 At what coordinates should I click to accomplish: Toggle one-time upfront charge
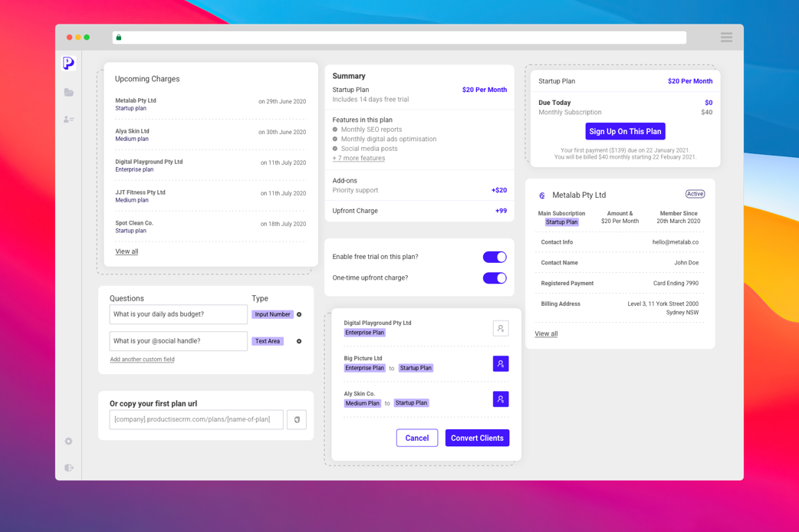coord(495,278)
